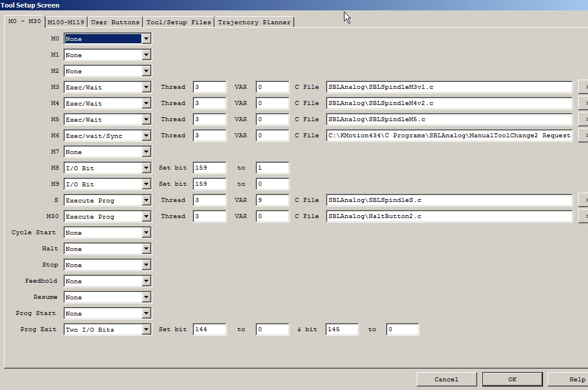Open Help for the setup screen
This screenshot has width=588, height=390.
pyautogui.click(x=571, y=379)
